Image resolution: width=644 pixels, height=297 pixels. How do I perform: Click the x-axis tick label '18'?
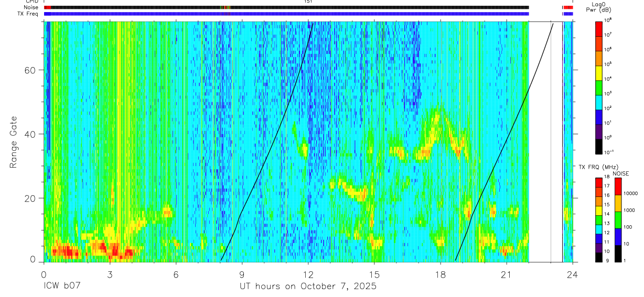tap(441, 274)
